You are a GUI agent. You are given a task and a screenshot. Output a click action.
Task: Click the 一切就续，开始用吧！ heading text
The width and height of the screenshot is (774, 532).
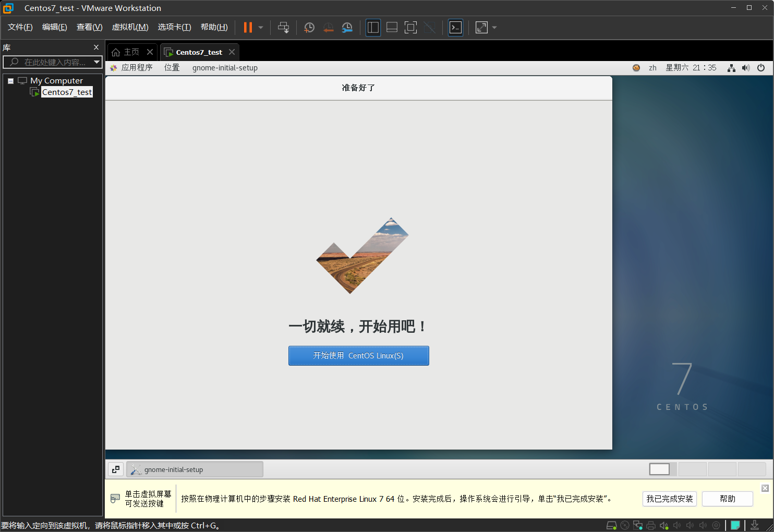[x=358, y=327]
